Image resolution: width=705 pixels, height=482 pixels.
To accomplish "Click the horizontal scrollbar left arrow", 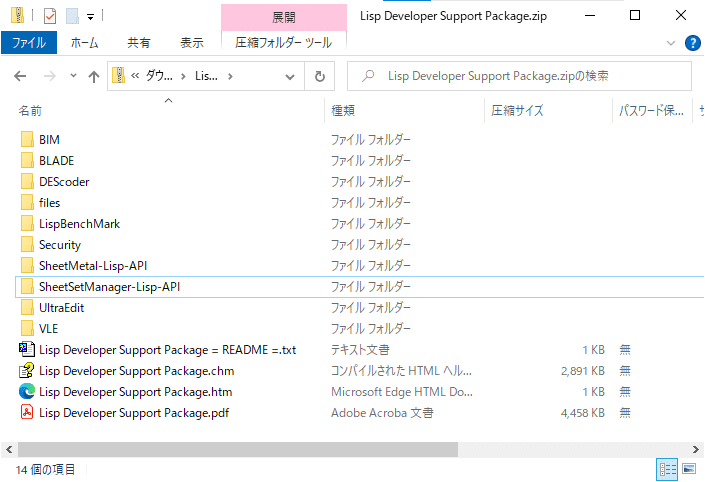I will click(9, 449).
